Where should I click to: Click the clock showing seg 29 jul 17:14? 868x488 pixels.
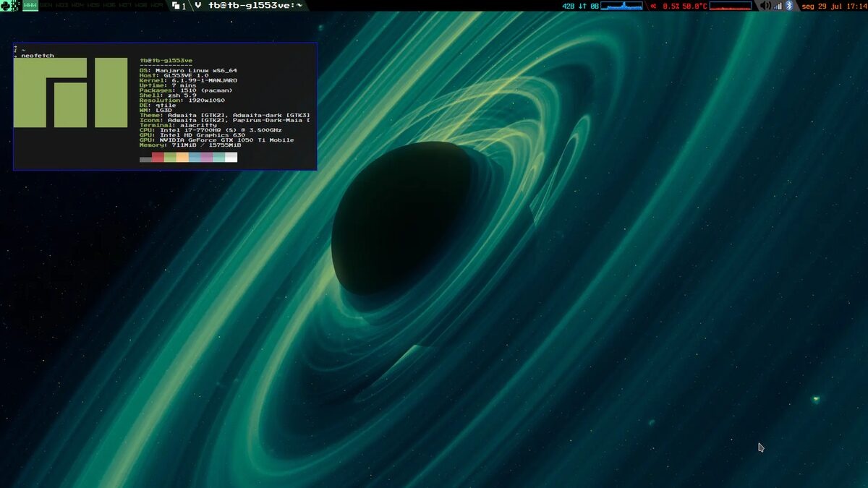pos(834,5)
